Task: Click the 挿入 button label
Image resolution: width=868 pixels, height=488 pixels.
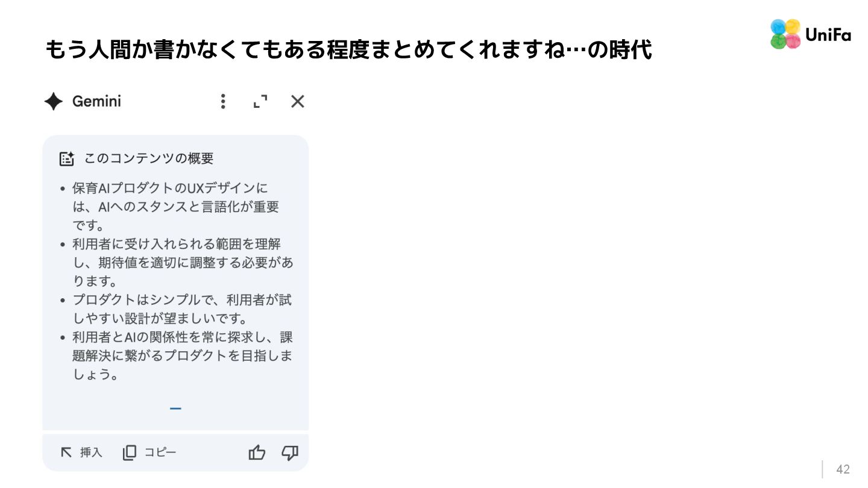Action: 92,452
